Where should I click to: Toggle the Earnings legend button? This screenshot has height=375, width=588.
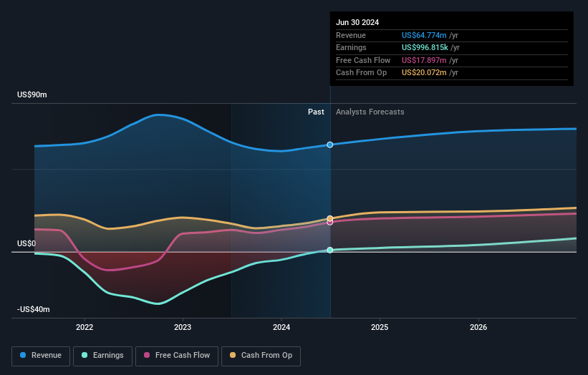click(x=102, y=356)
